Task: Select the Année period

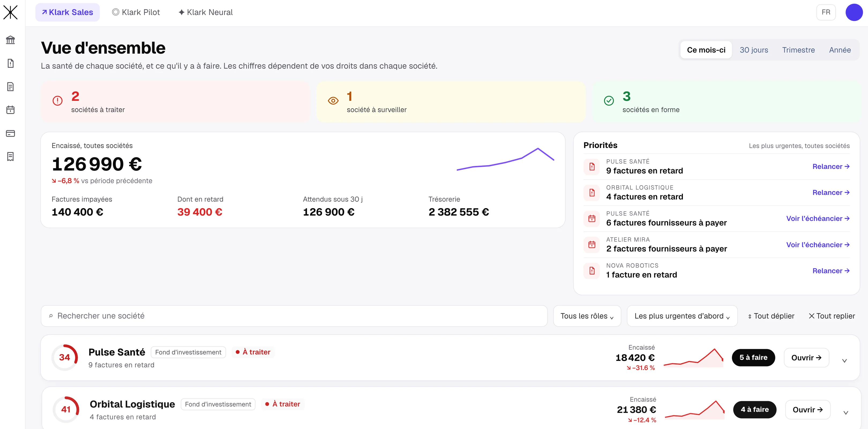Action: coord(840,50)
